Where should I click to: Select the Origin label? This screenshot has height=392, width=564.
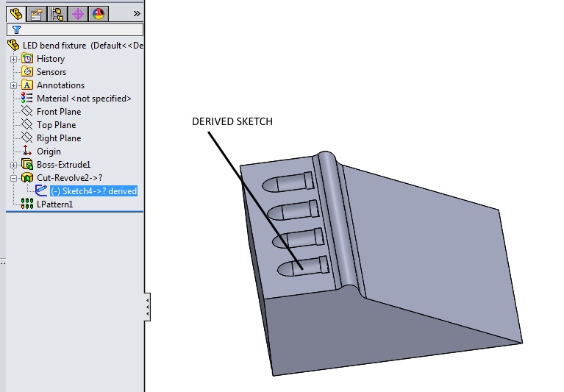click(49, 152)
